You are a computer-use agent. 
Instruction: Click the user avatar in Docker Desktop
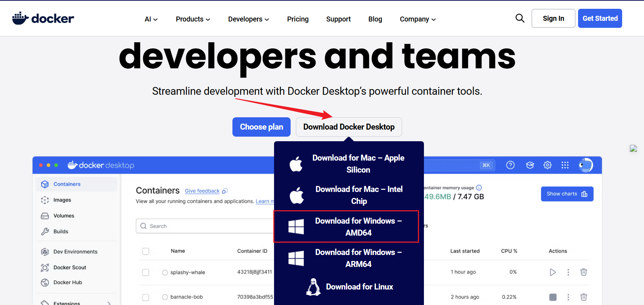pos(586,165)
